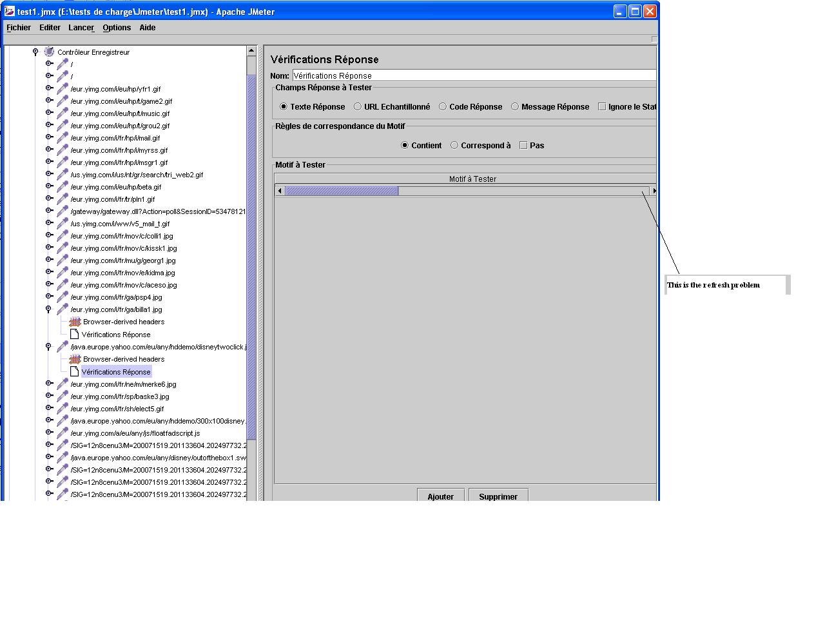The width and height of the screenshot is (825, 644).
Task: Click the pipette icon for merke6.jpg
Action: [63, 384]
